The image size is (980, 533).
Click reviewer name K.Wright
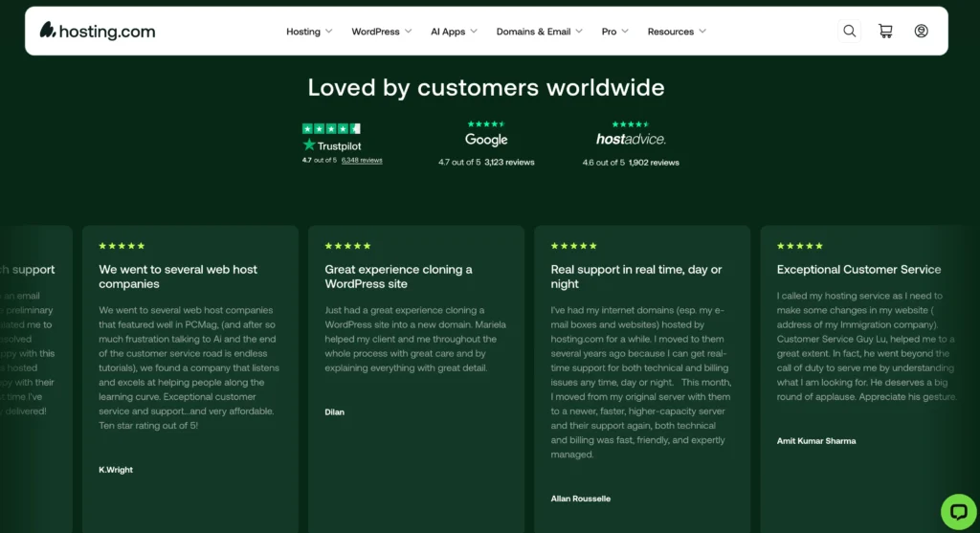[116, 469]
